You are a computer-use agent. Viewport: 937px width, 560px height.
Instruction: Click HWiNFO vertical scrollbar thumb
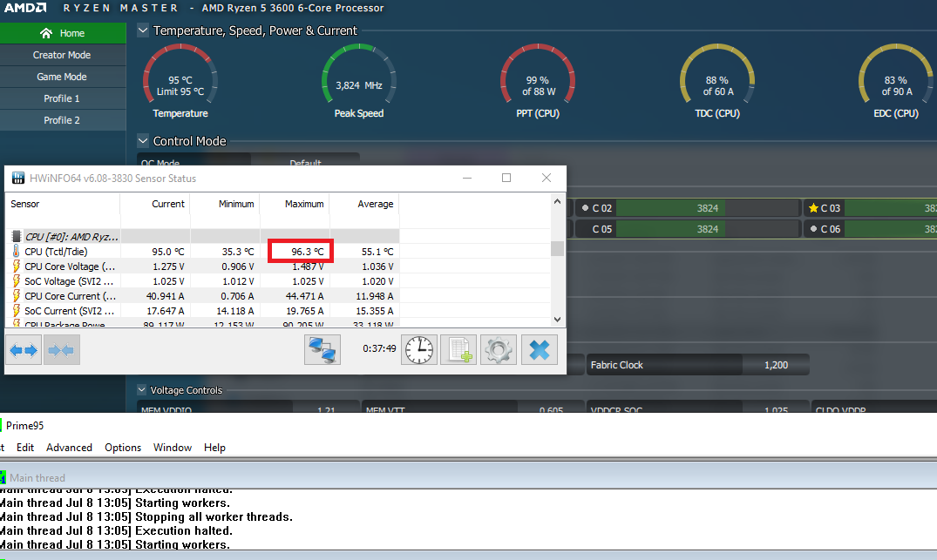coord(557,247)
